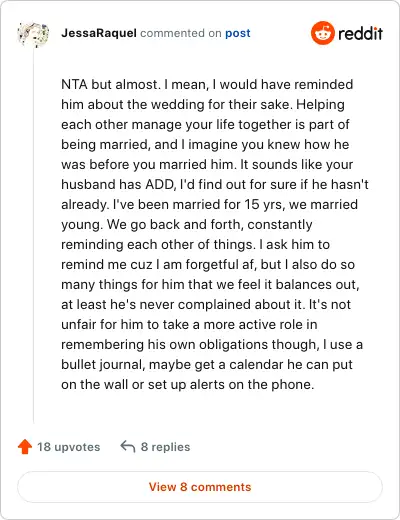400x520 pixels.
Task: Open JessaRaquel's profile avatar
Action: pyautogui.click(x=33, y=34)
